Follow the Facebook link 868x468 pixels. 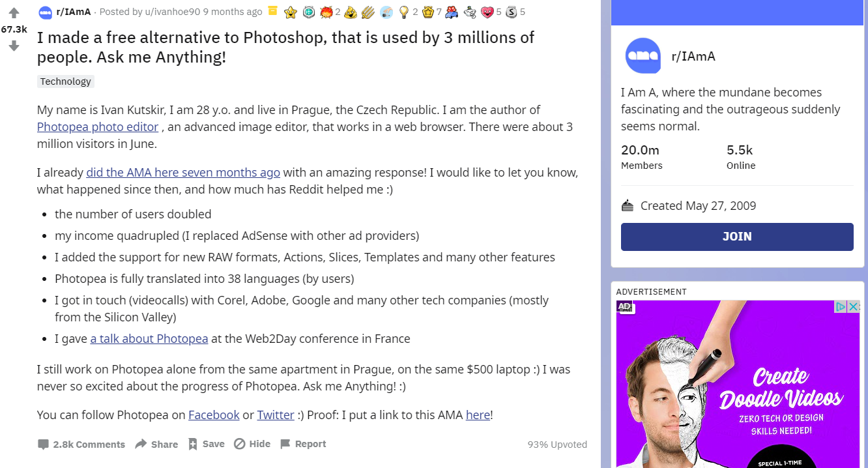tap(214, 415)
